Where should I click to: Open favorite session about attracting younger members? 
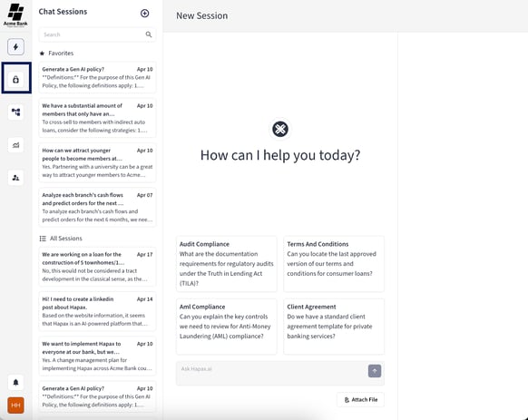point(97,162)
